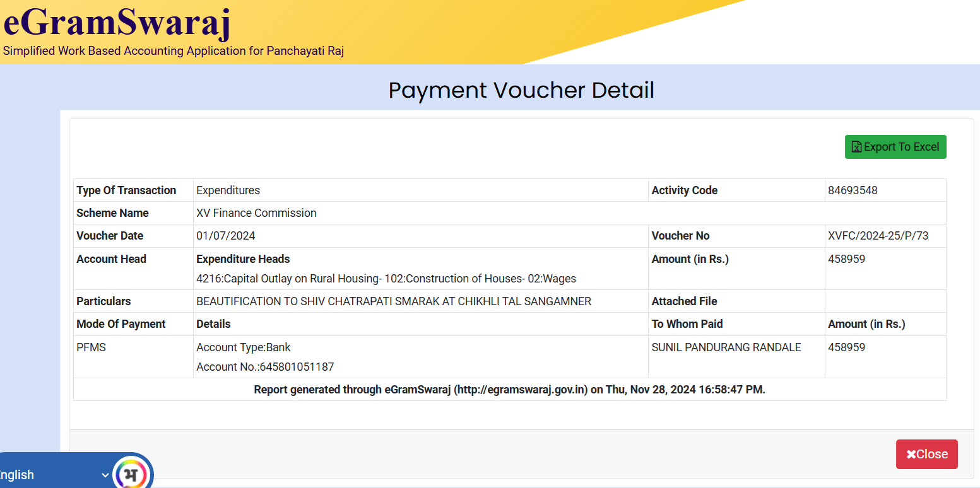Viewport: 980px width, 488px height.
Task: Click the Details column header
Action: point(213,324)
